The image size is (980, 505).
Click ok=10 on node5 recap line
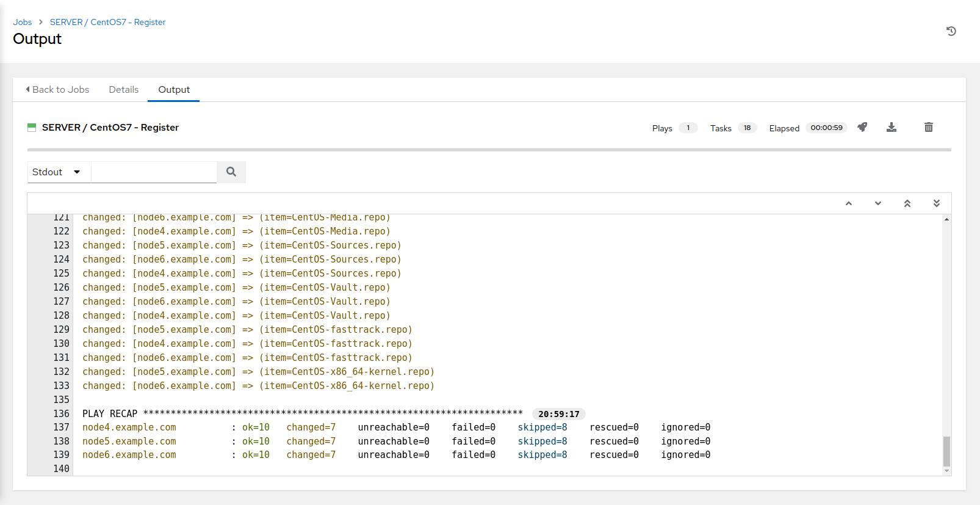coord(256,441)
